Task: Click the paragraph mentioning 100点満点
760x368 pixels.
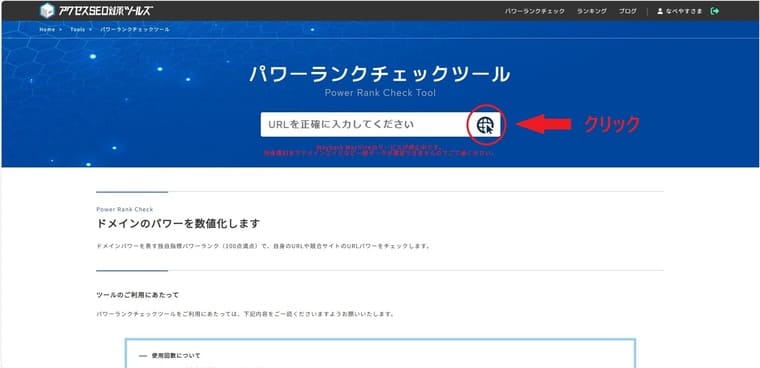Action: pyautogui.click(x=263, y=246)
